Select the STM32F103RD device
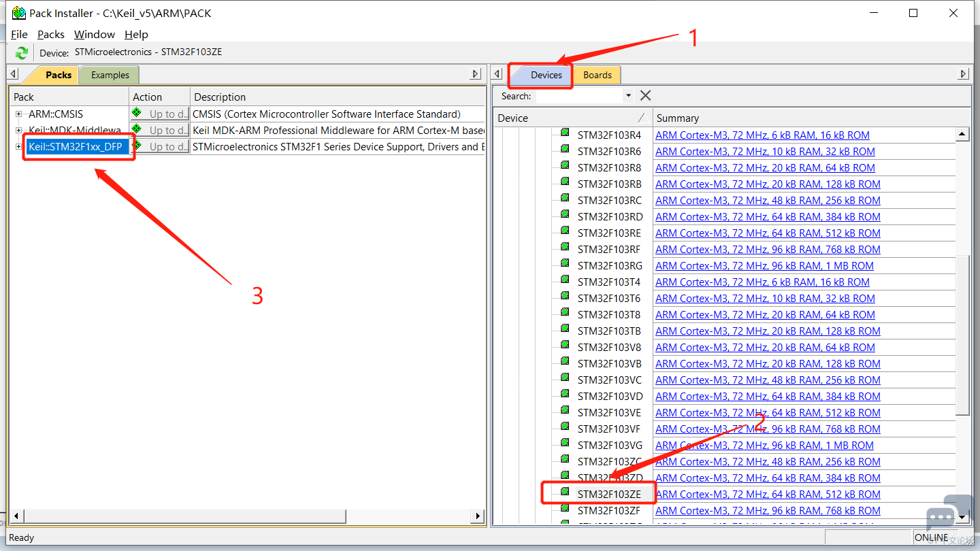This screenshot has width=980, height=551. 610,217
